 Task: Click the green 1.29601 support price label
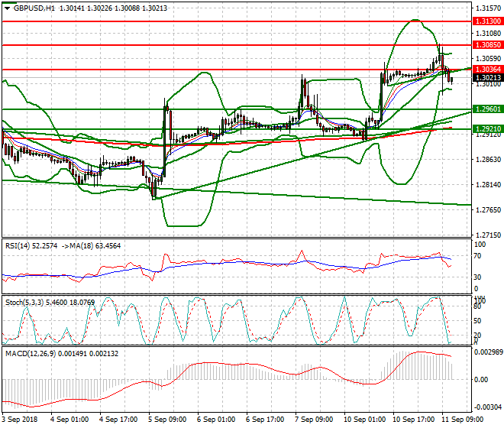(x=487, y=109)
